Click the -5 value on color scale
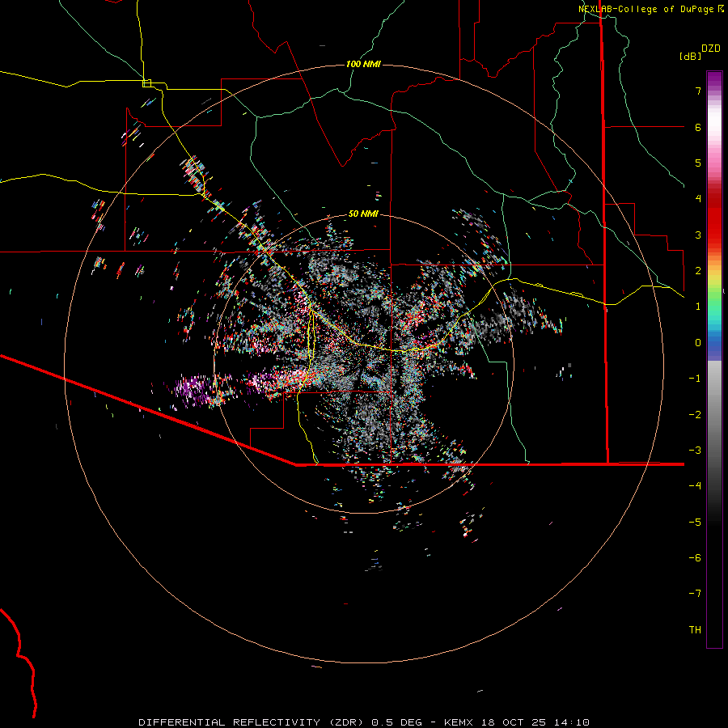Image resolution: width=728 pixels, height=728 pixels. tap(695, 523)
